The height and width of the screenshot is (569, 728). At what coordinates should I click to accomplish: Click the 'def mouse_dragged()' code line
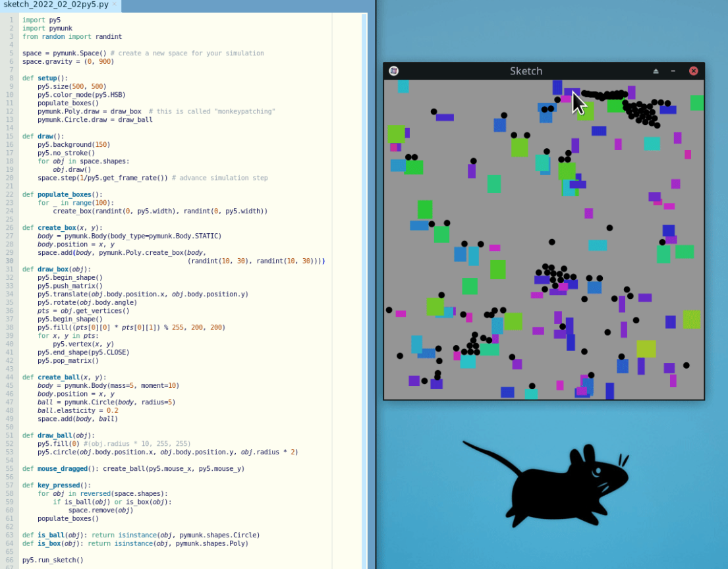[x=132, y=469]
